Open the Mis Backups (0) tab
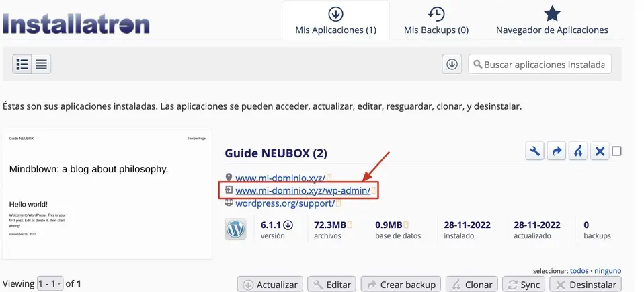This screenshot has height=292, width=644. pos(436,21)
